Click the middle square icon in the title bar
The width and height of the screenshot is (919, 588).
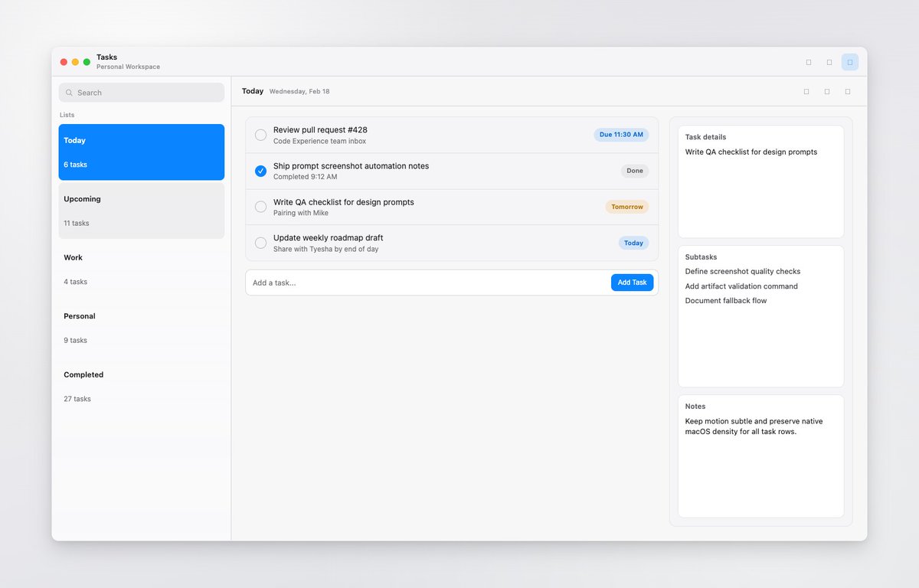coord(829,62)
